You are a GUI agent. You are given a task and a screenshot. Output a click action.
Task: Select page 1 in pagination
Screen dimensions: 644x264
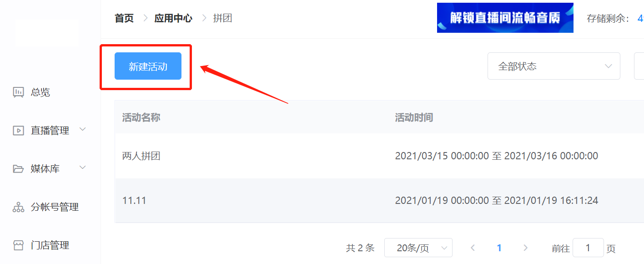pyautogui.click(x=499, y=248)
